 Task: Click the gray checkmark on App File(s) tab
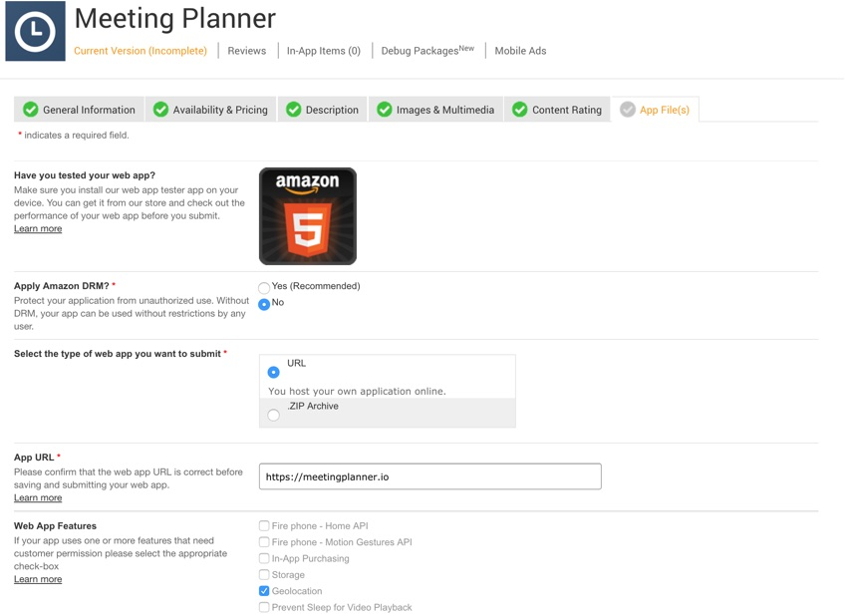click(x=627, y=110)
